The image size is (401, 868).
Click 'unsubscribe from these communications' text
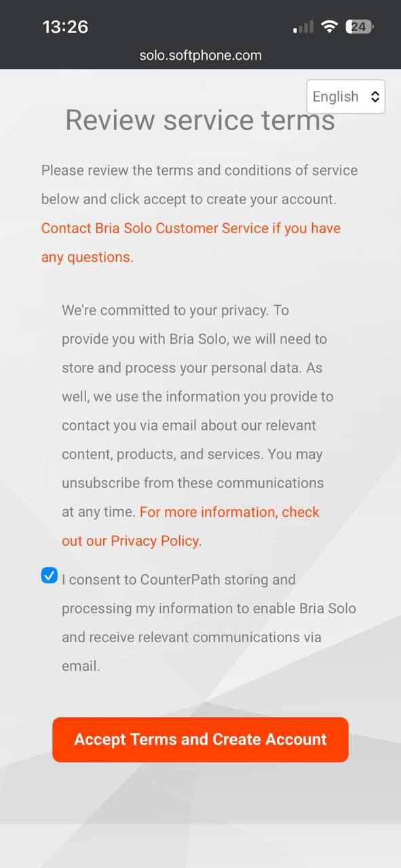(193, 484)
